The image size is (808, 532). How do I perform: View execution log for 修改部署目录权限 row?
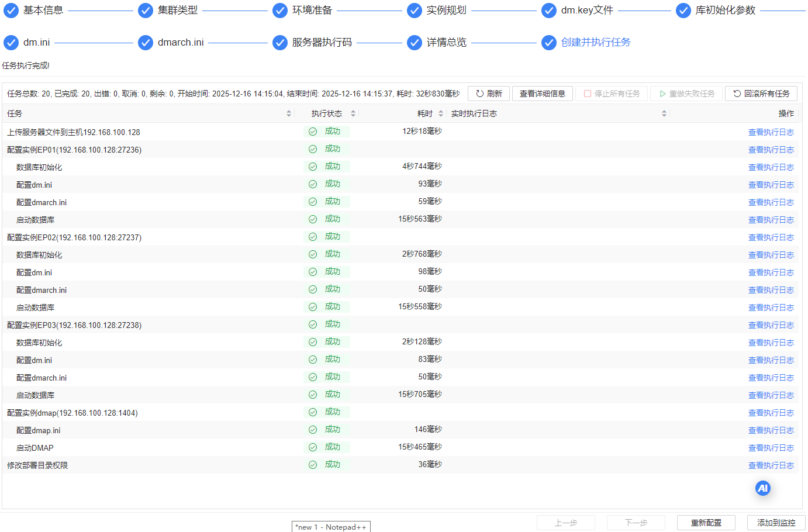click(x=771, y=465)
